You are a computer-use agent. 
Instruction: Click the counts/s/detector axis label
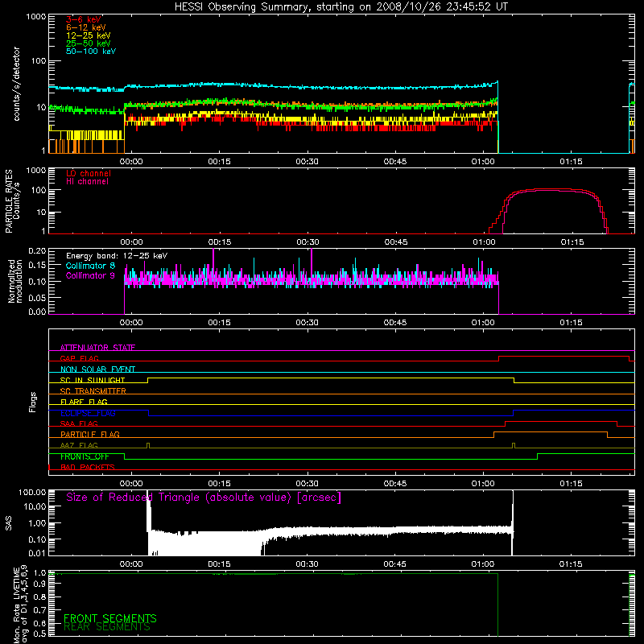tap(16, 84)
